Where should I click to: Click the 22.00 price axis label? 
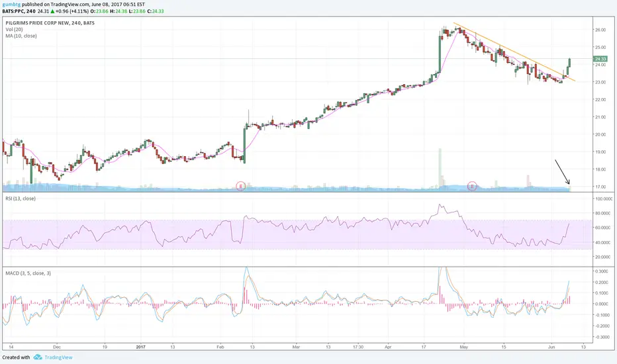[x=600, y=99]
